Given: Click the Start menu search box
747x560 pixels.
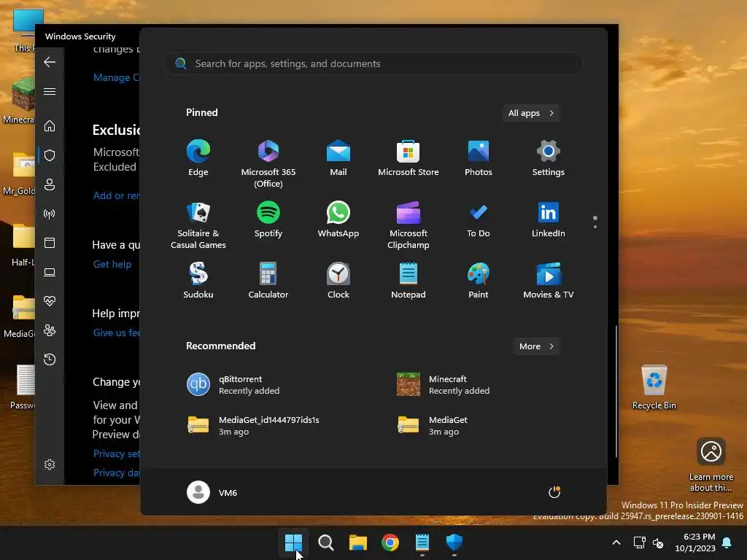Looking at the screenshot, I should [373, 63].
